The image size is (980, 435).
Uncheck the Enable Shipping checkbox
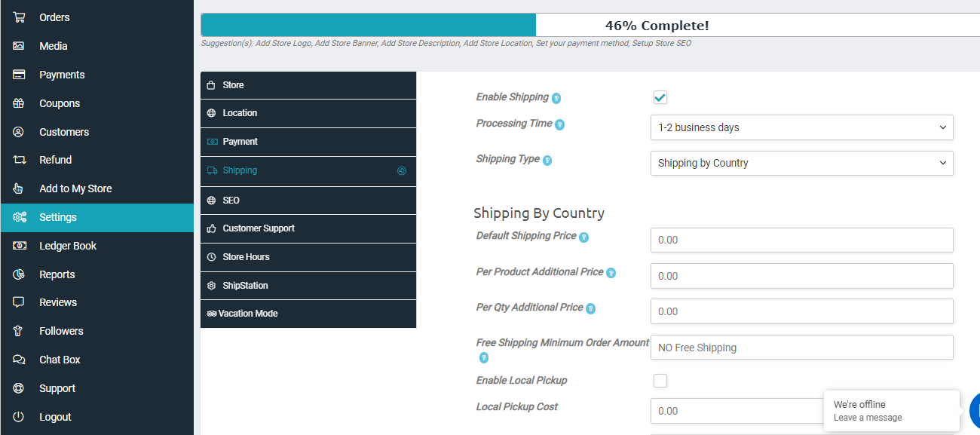pos(660,97)
